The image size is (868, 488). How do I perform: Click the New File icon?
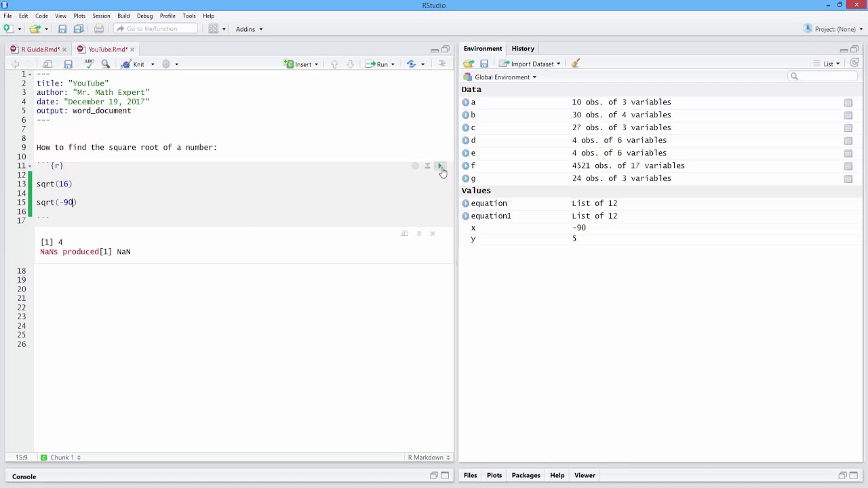(8, 28)
